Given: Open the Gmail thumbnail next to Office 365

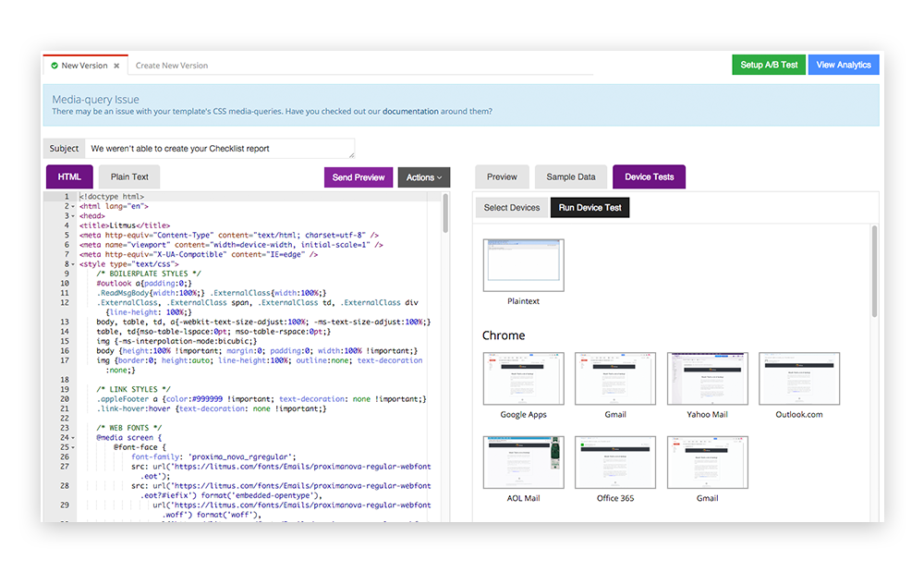Looking at the screenshot, I should (707, 462).
